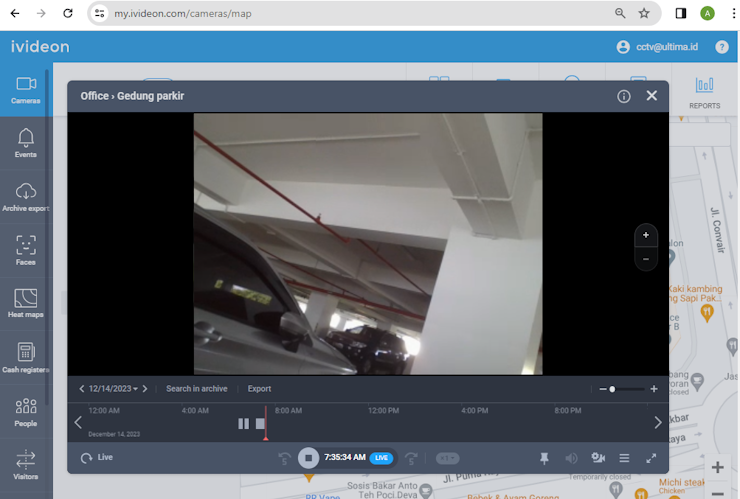Stop video playback
Viewport: 740px width, 499px height.
tap(309, 458)
